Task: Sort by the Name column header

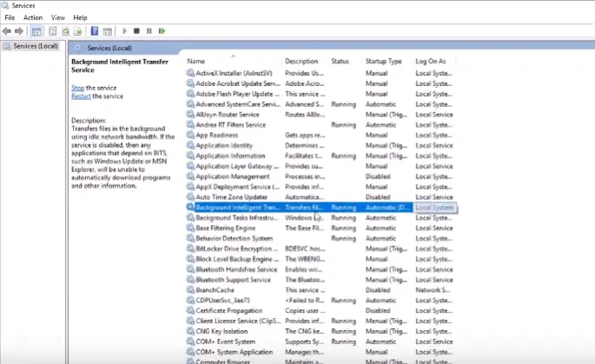Action: pyautogui.click(x=234, y=61)
